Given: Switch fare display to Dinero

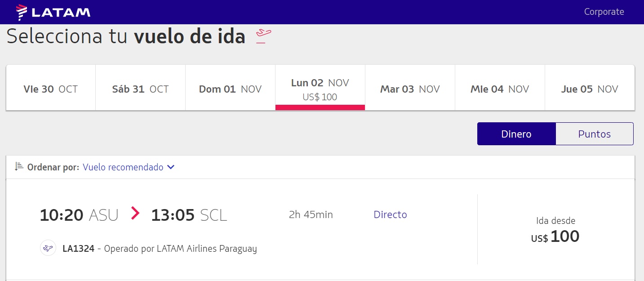Looking at the screenshot, I should [516, 134].
